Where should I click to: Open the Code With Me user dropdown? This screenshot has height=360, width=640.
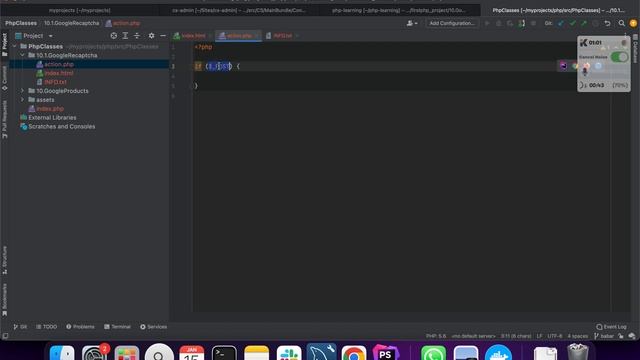[x=411, y=23]
